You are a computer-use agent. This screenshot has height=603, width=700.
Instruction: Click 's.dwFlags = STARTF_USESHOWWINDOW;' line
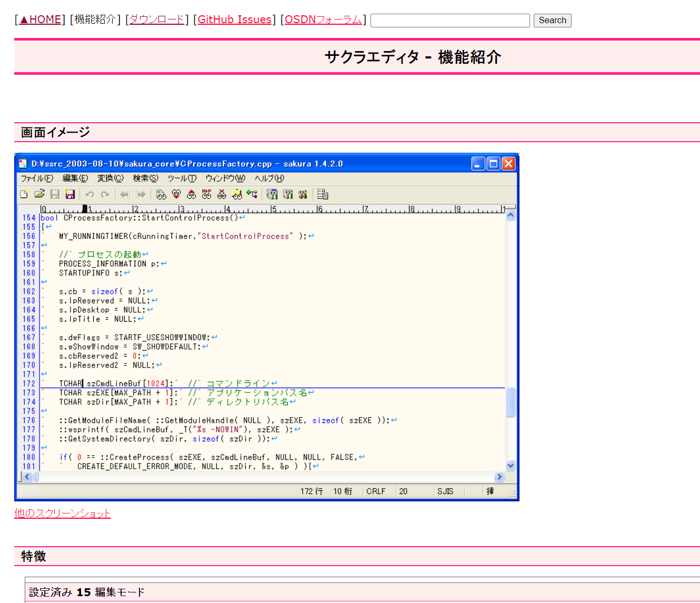[134, 338]
